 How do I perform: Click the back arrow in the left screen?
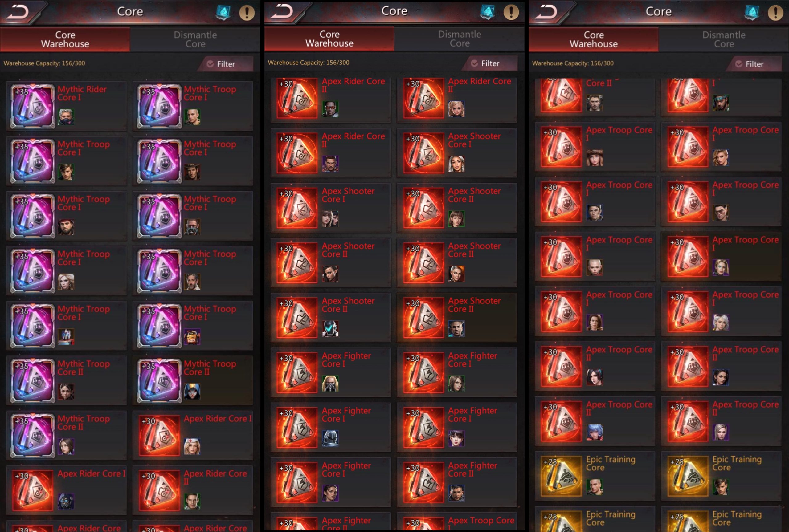point(18,12)
